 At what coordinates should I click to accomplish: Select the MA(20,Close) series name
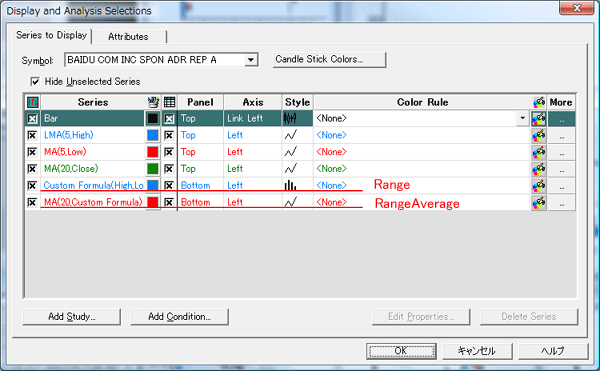(71, 169)
